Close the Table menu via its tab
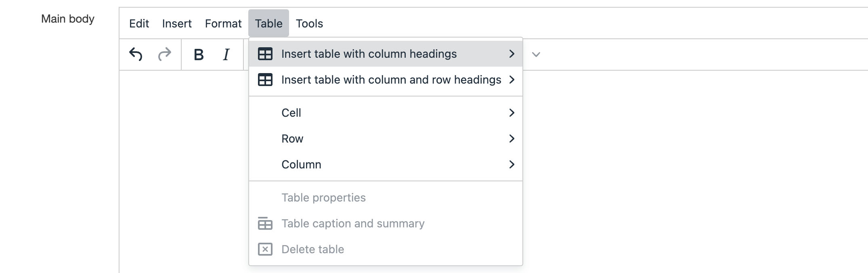This screenshot has height=273, width=868. tap(268, 23)
